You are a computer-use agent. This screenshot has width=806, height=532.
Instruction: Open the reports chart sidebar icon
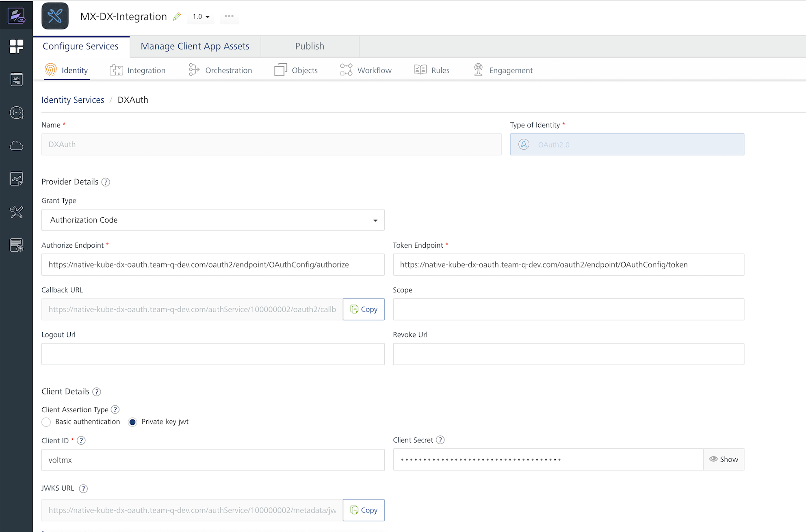pos(16,179)
